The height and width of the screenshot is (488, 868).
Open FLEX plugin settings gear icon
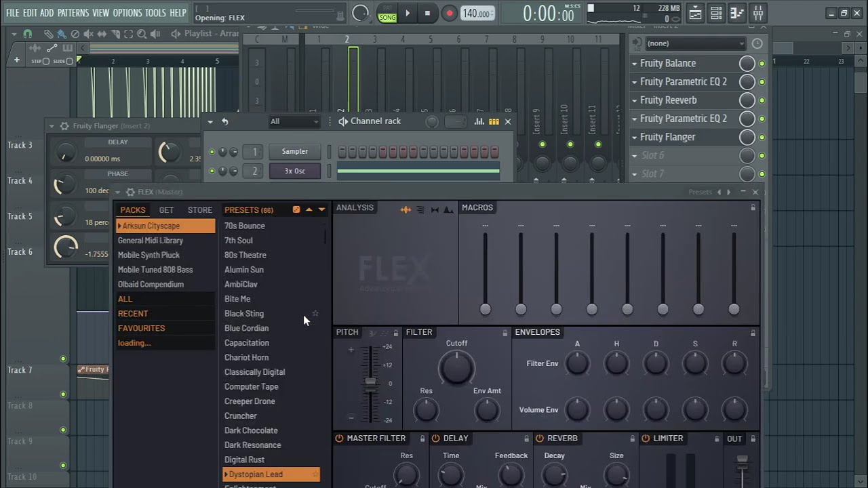click(x=130, y=192)
